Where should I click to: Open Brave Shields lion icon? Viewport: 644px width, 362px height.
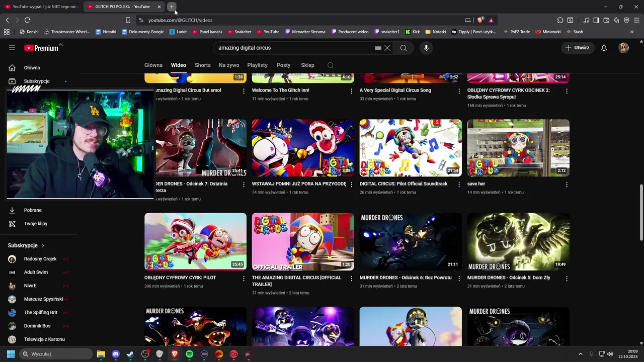(x=480, y=20)
